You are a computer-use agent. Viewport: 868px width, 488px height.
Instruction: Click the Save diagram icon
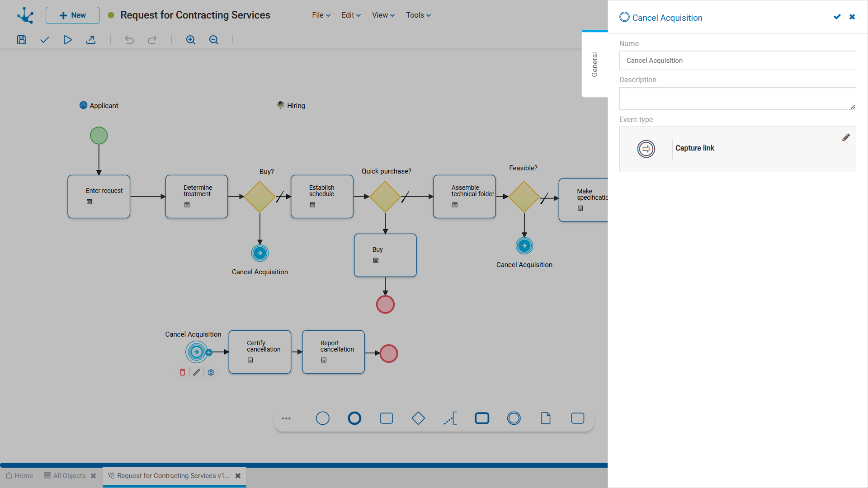[x=22, y=40]
